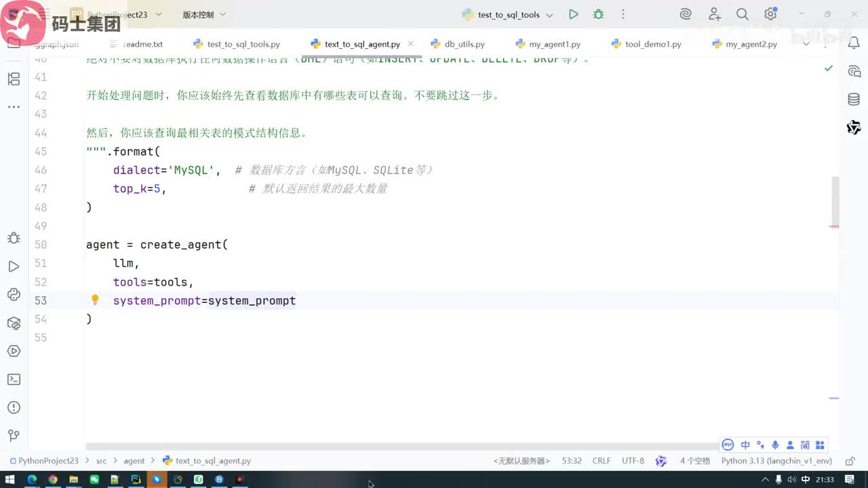Open Windows Start menu
Viewport: 868px width, 488px height.
click(x=10, y=479)
